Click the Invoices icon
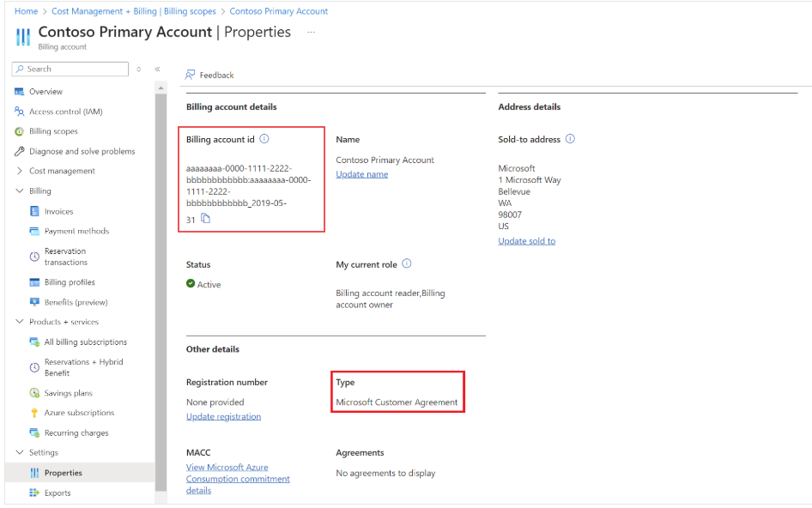The width and height of the screenshot is (812, 508). tap(34, 211)
